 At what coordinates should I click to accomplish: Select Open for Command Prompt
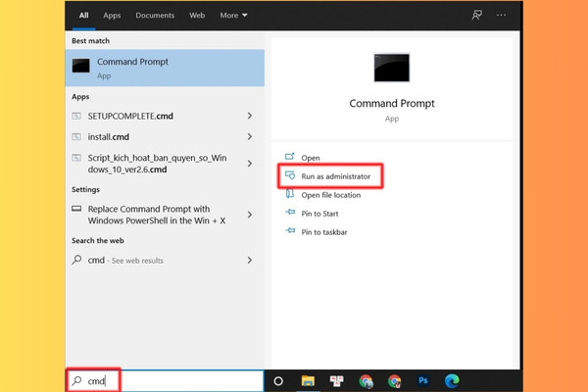pyautogui.click(x=311, y=158)
